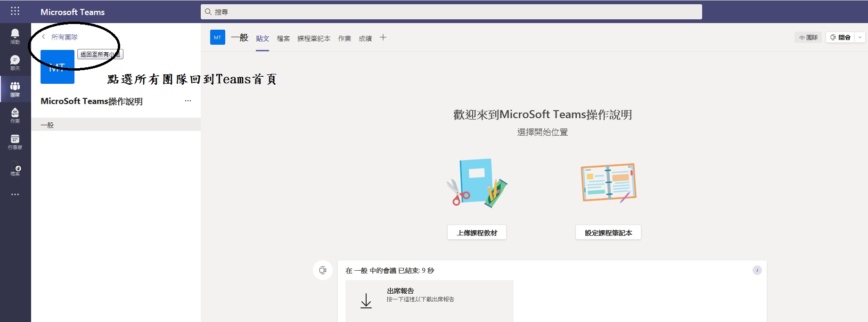Click the 在 一般 中的會議 已結束 text
868x322 pixels.
coord(390,270)
